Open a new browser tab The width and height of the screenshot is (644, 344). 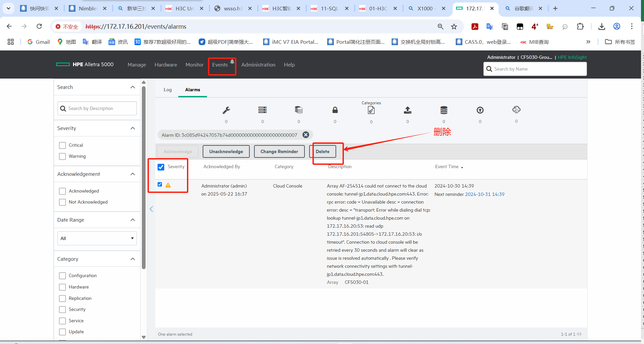pos(555,8)
